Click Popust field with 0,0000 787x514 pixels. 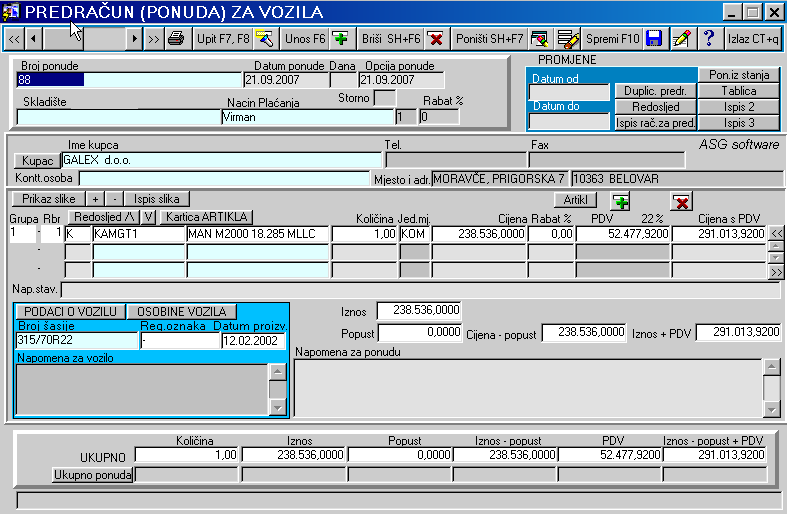tap(420, 332)
